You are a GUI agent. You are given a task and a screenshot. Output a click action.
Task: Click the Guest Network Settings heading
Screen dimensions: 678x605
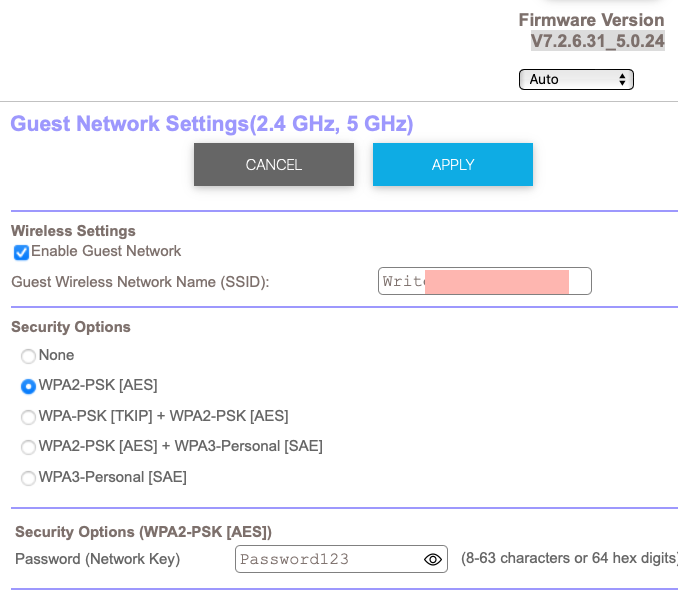[x=211, y=125]
